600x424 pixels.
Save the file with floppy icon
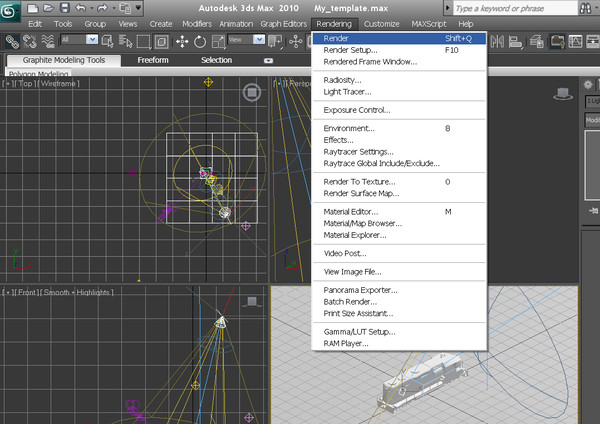point(65,8)
